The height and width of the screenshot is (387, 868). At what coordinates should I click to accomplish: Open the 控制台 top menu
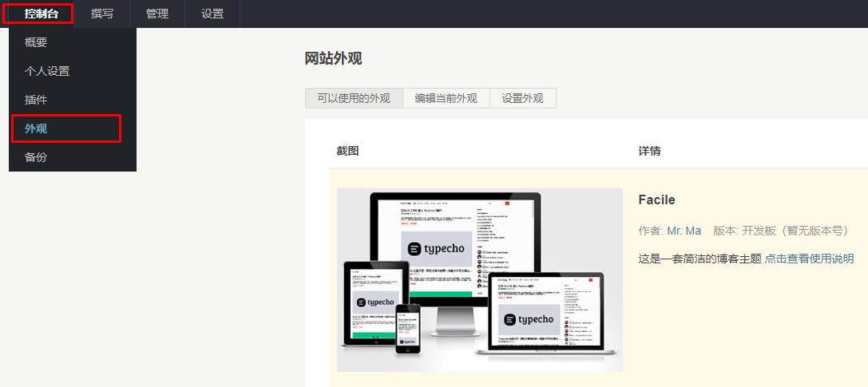pyautogui.click(x=41, y=14)
